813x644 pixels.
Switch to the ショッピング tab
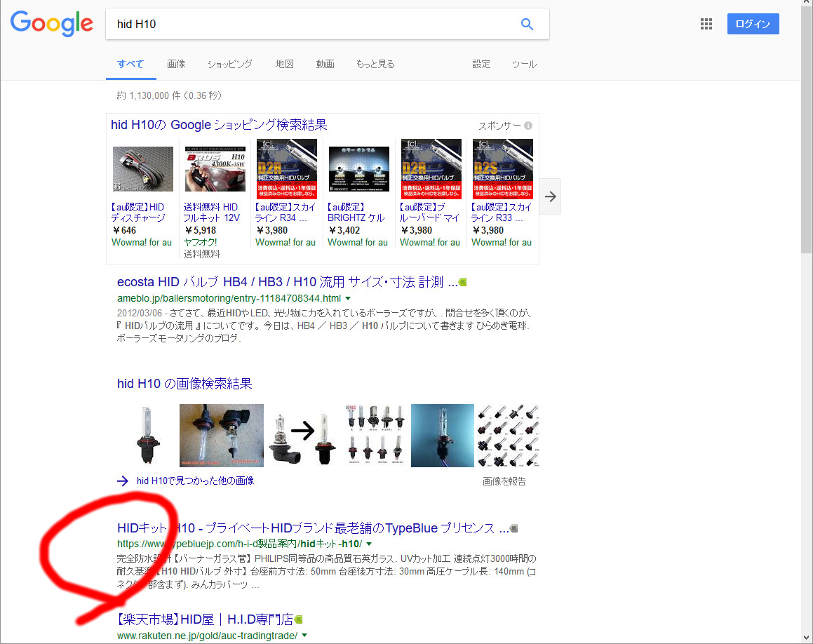tap(229, 64)
